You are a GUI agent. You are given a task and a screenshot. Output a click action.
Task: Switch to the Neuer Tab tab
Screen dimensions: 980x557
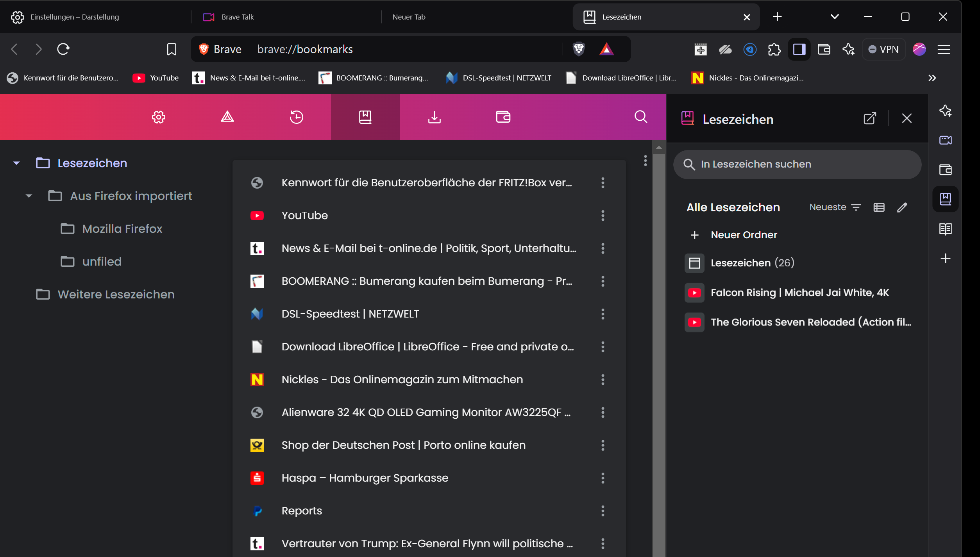click(477, 17)
